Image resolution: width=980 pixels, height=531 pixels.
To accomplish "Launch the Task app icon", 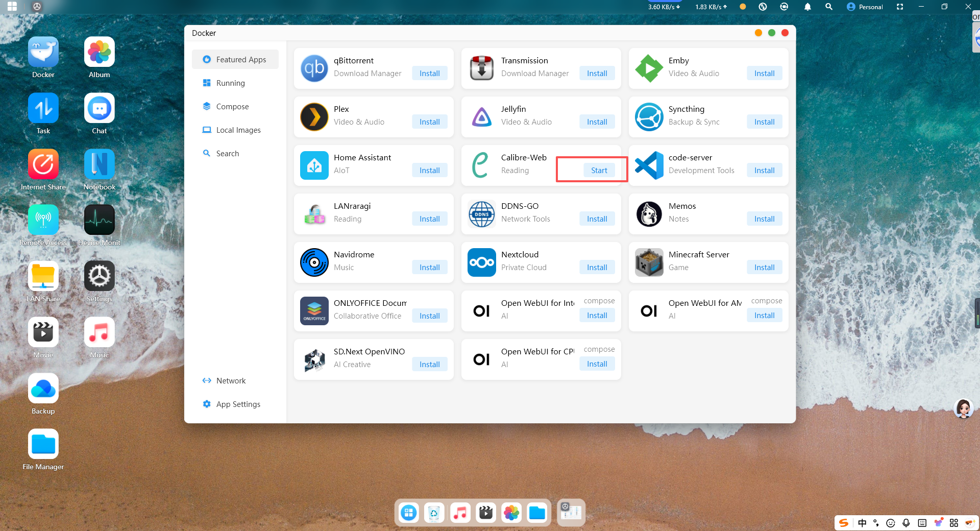I will point(43,108).
